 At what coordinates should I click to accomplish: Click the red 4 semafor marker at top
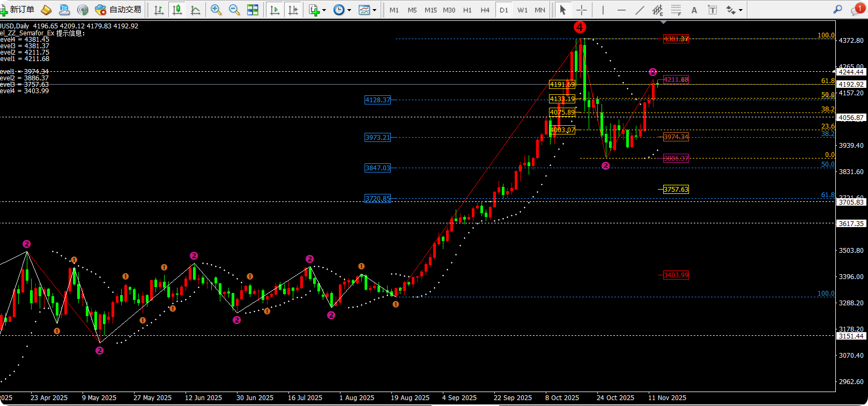580,27
